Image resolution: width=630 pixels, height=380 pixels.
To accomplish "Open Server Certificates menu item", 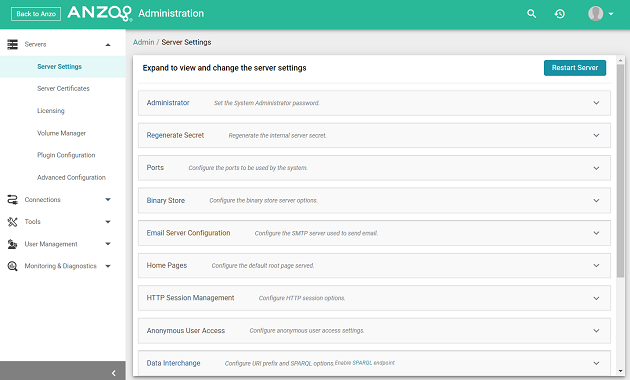I will 63,88.
